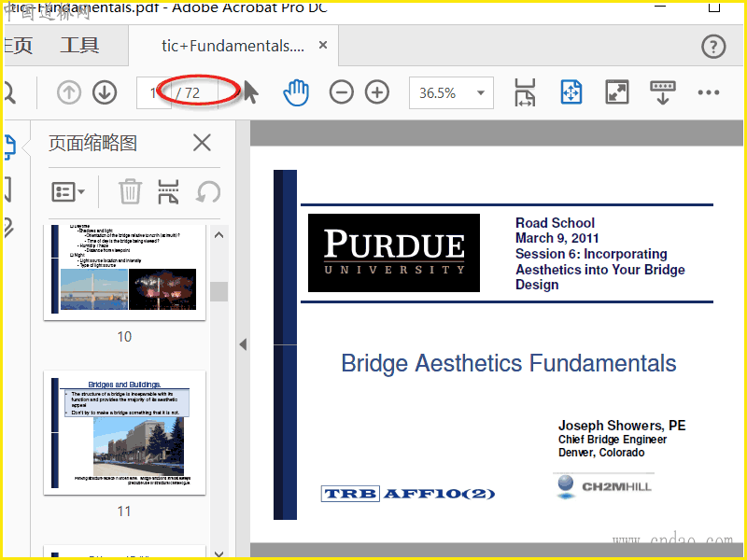
Task: Click the fit one full page icon
Action: coord(571,92)
